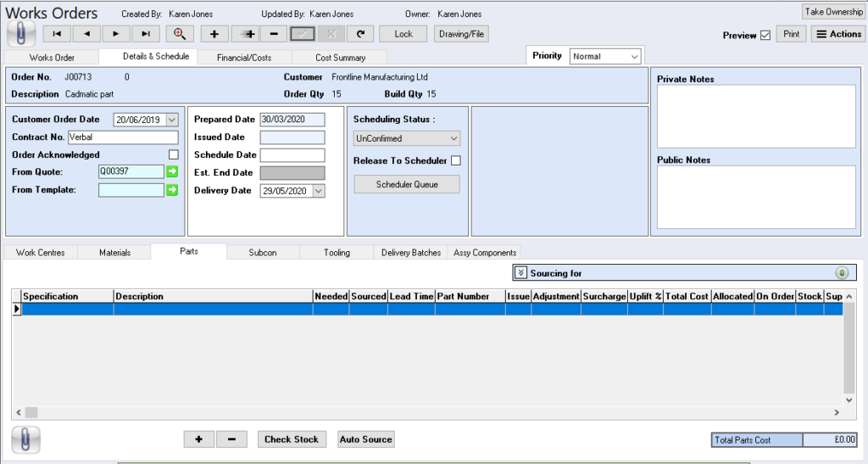Viewport: 868px width, 464px height.
Task: Delete record using toolbar minus icon
Action: click(273, 34)
